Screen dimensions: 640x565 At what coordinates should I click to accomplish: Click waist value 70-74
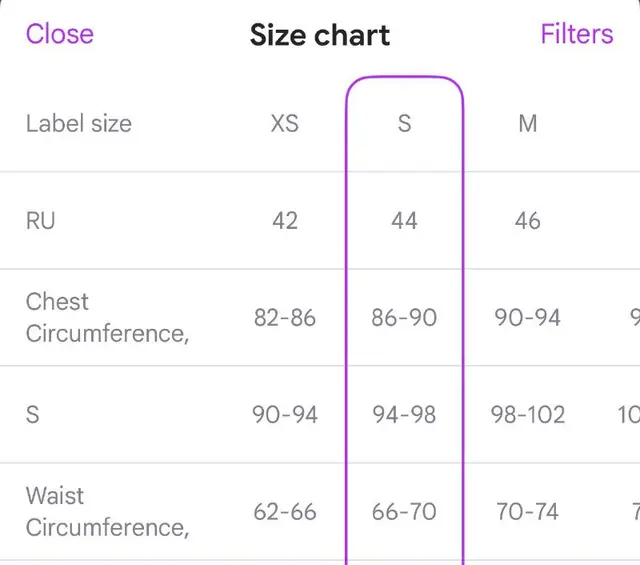tap(527, 512)
